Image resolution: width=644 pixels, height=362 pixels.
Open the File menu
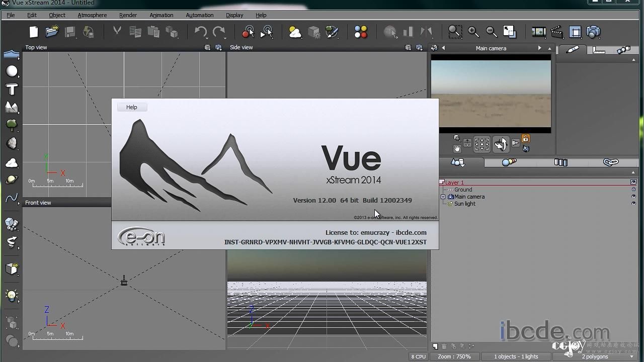coord(11,15)
